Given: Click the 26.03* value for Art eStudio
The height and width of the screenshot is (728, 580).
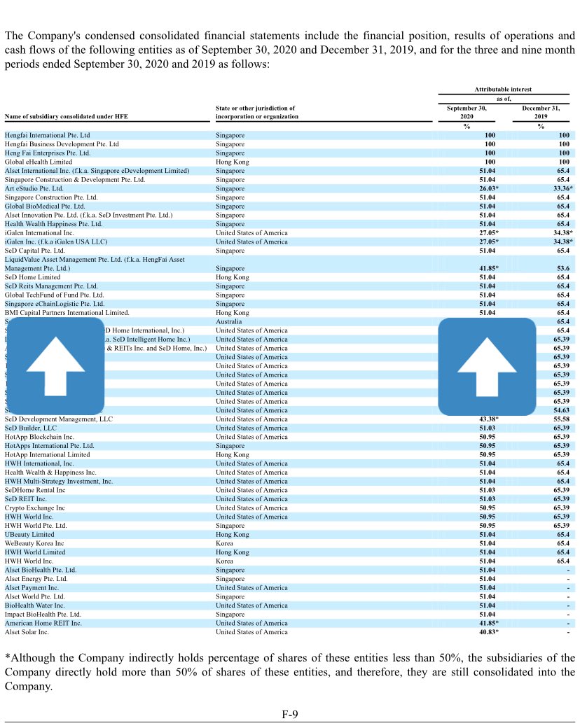Looking at the screenshot, I should pyautogui.click(x=489, y=188).
